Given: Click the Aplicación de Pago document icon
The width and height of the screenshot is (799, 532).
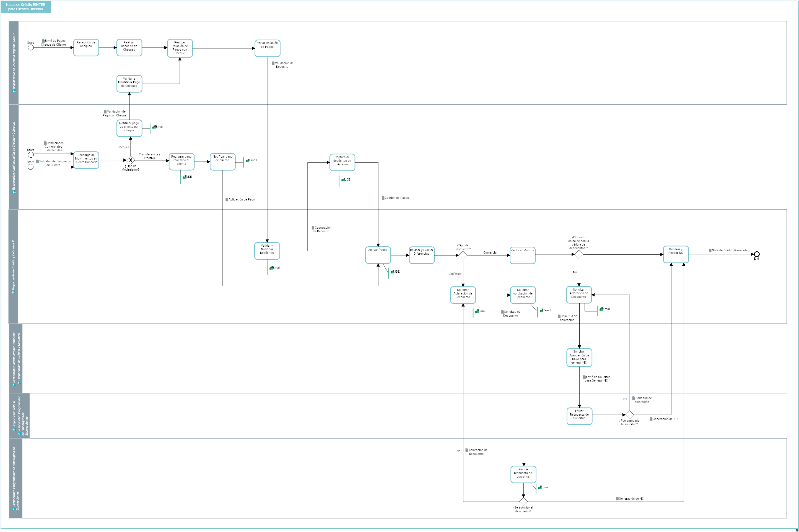Looking at the screenshot, I should click(227, 200).
